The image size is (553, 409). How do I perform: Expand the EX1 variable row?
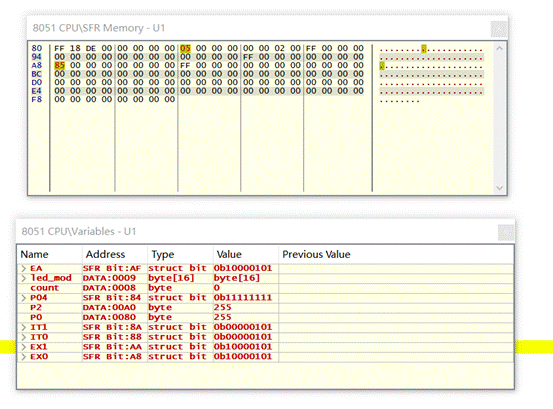coord(24,347)
